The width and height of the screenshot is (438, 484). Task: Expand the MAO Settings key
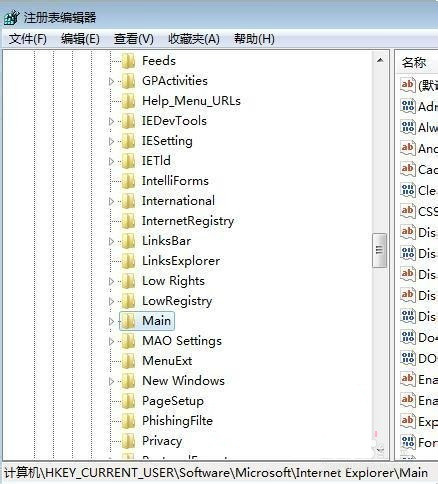click(111, 341)
